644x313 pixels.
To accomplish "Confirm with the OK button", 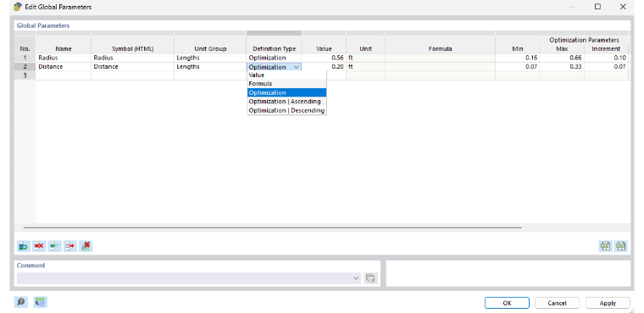I will coord(507,303).
